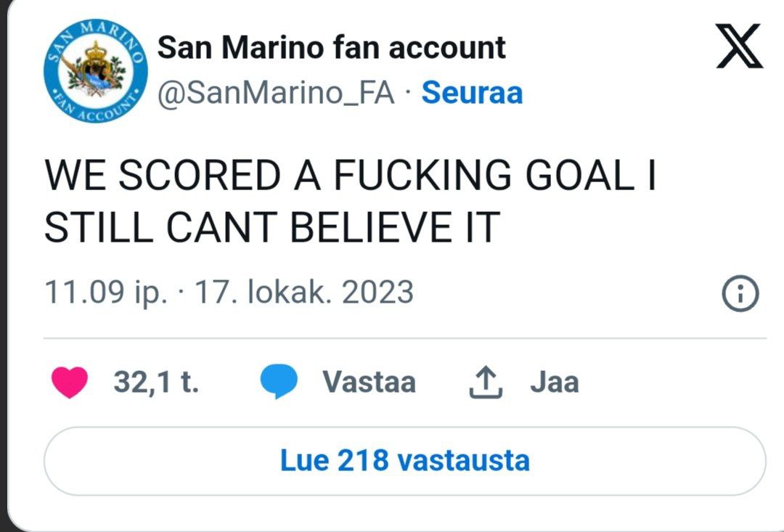Follow the account via Seuraa link

(472, 93)
